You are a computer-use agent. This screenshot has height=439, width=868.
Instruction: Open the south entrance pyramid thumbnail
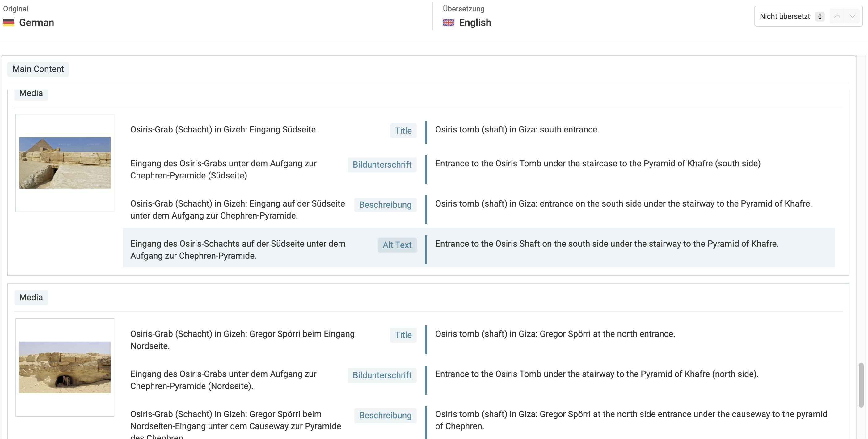coord(65,163)
